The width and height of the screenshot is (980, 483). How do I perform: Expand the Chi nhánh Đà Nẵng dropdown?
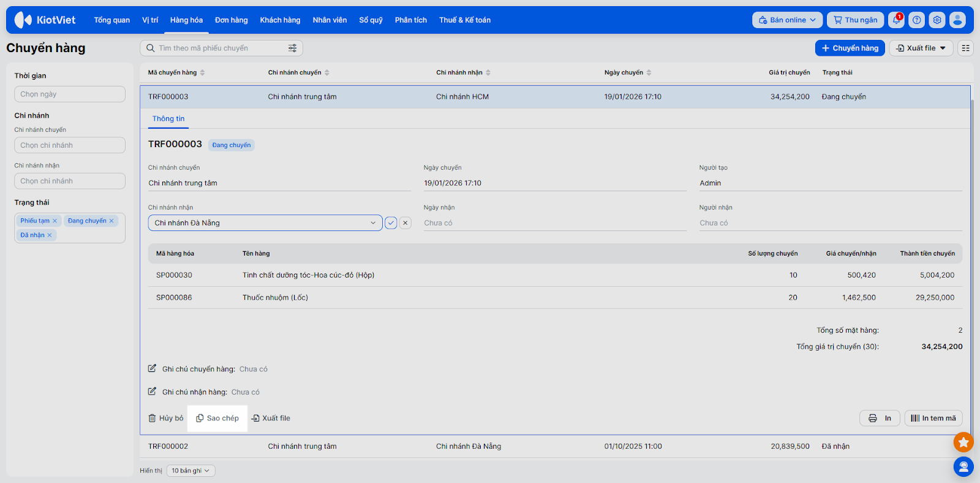pos(372,223)
